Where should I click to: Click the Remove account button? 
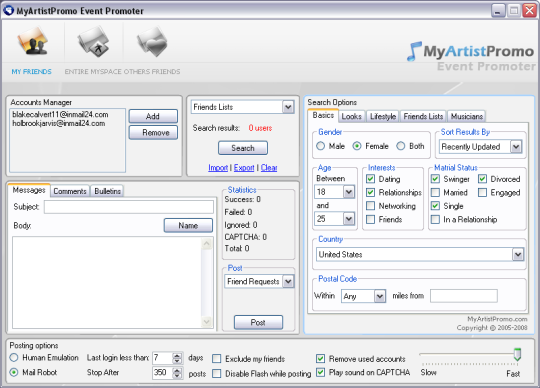(153, 133)
